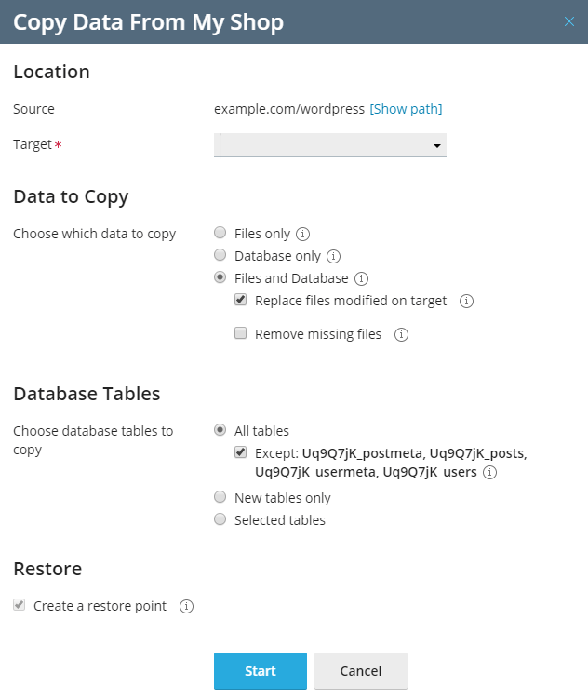
Task: Click the Show path link
Action: pyautogui.click(x=406, y=109)
